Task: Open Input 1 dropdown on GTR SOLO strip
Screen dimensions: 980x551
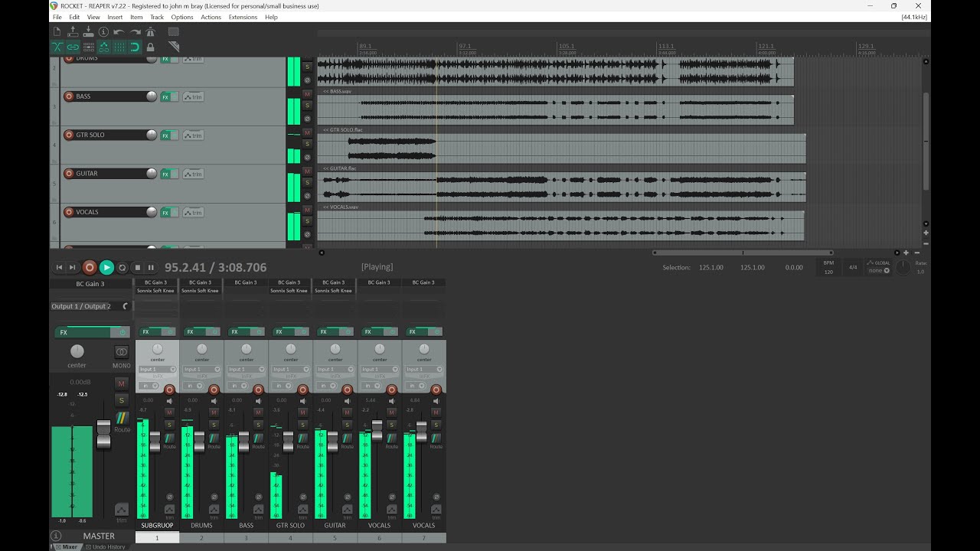Action: click(291, 370)
